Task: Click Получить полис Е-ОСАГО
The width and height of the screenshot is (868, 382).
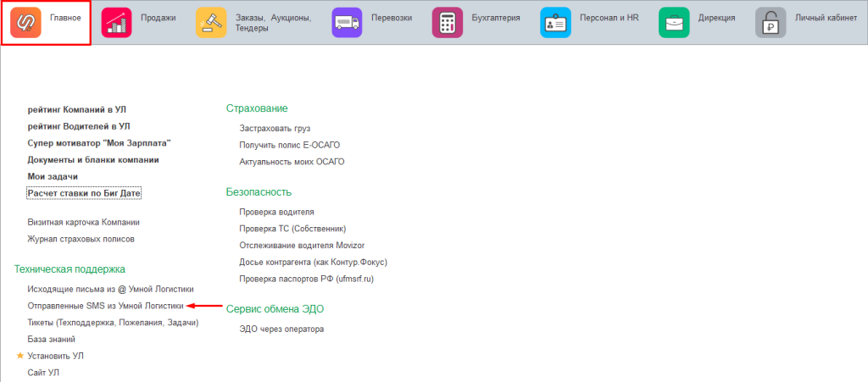Action: click(290, 145)
